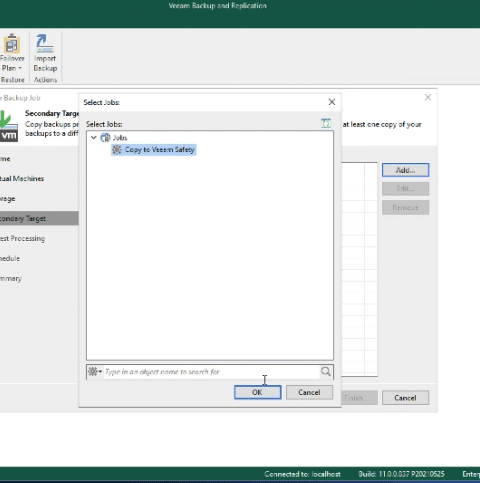The width and height of the screenshot is (480, 483).
Task: Go to the Virtual Machines wizard step
Action: (x=22, y=179)
